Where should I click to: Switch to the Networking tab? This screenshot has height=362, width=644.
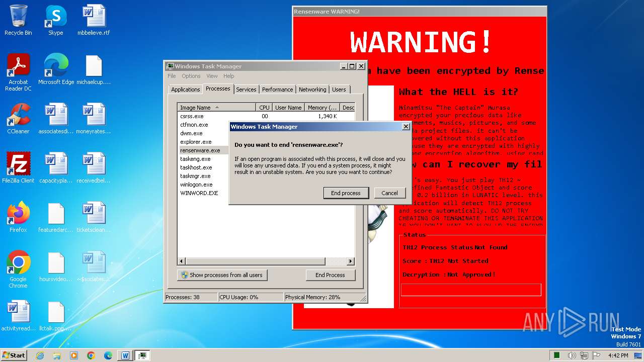click(312, 89)
